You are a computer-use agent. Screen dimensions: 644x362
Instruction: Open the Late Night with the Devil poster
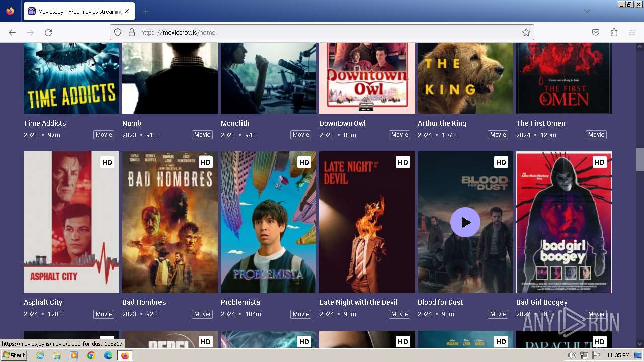[x=367, y=222]
